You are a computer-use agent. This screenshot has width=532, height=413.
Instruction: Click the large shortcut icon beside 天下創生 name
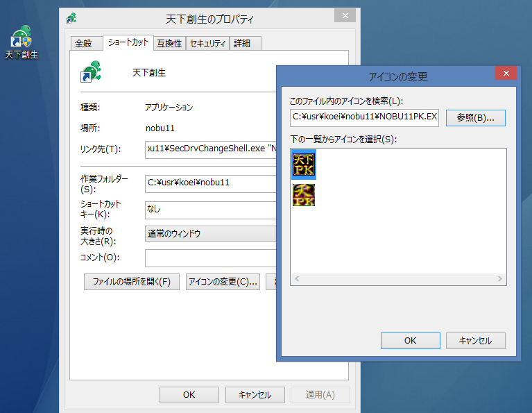point(91,71)
